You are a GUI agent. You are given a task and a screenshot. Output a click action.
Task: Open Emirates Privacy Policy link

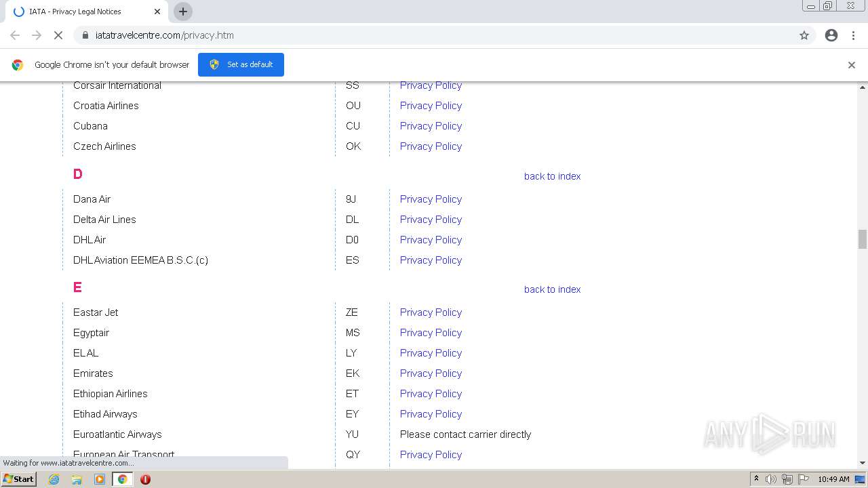coord(431,373)
